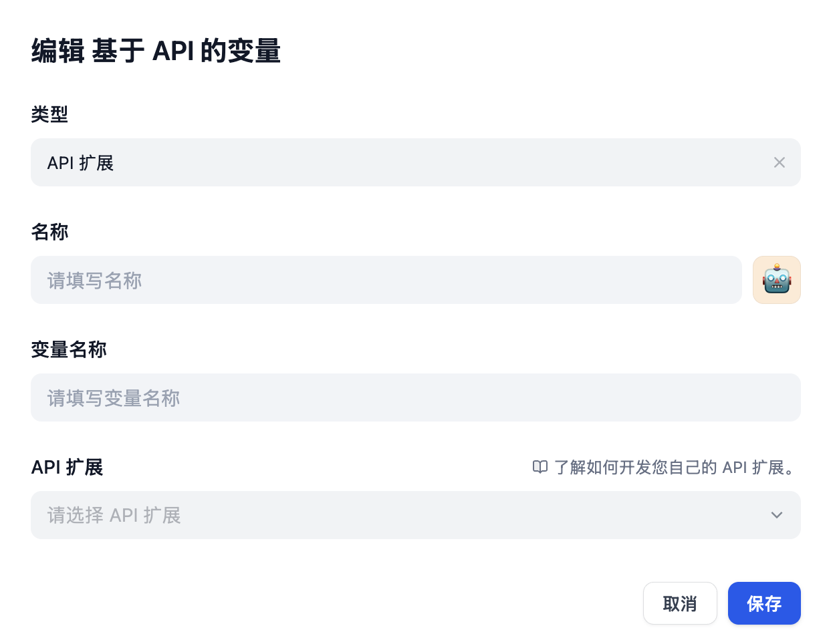Click the robot emoji icon picker
Screen dimensions: 833x644
(x=776, y=280)
